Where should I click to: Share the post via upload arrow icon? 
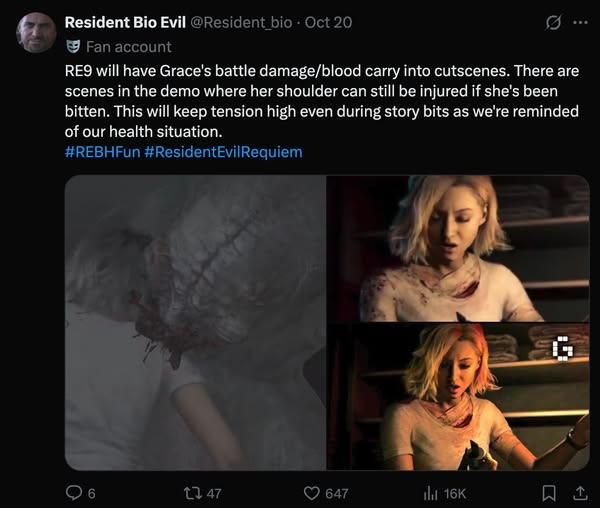(x=580, y=493)
